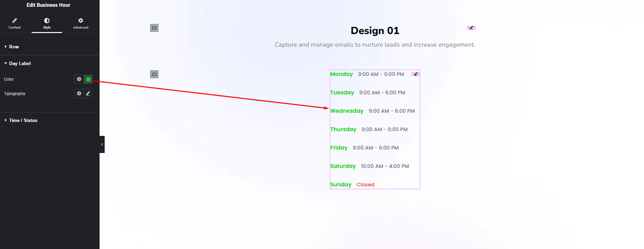
Task: Click the Saturday hours 10:00 AM - 4:00 PM
Action: 385,166
